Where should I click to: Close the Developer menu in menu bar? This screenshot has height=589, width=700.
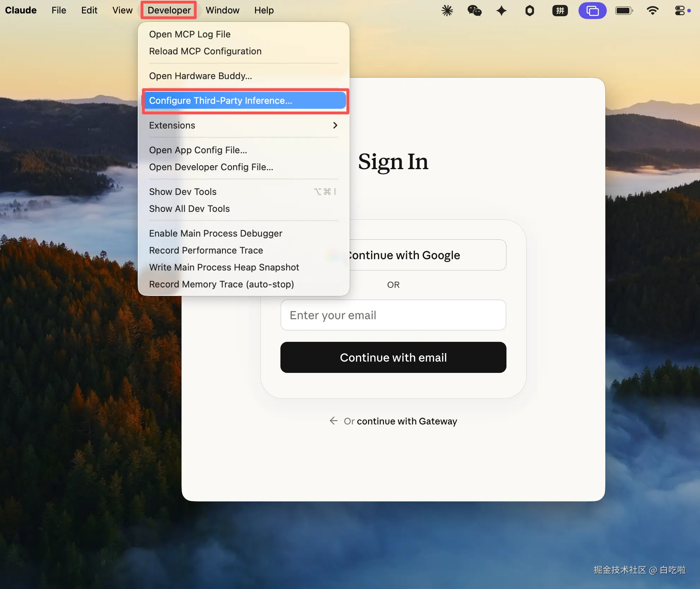[x=169, y=10]
